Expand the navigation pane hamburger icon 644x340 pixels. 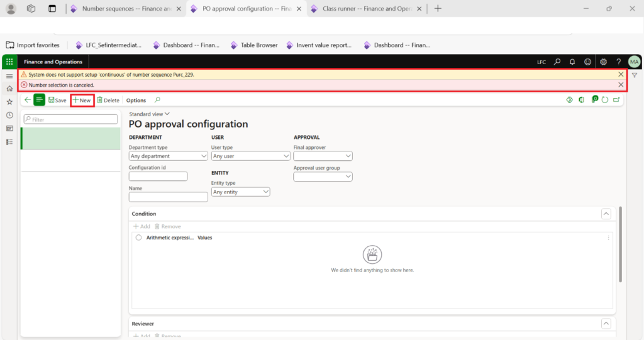[9, 76]
